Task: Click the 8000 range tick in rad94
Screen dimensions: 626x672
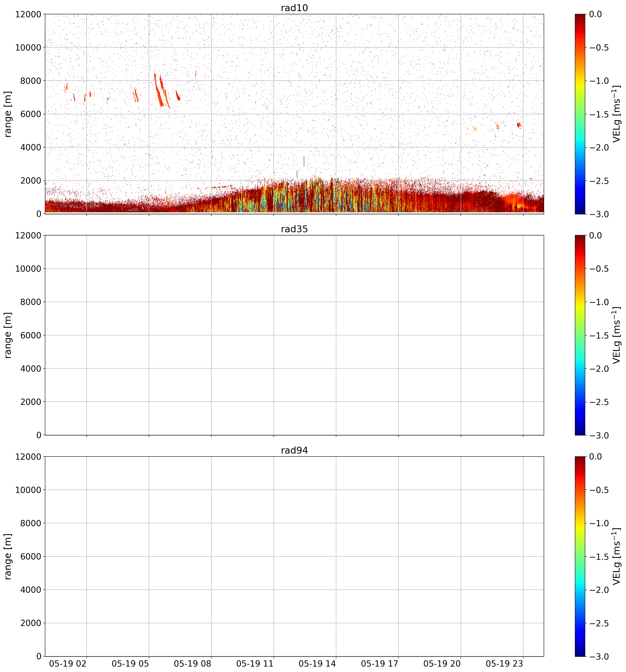Action: coord(30,523)
